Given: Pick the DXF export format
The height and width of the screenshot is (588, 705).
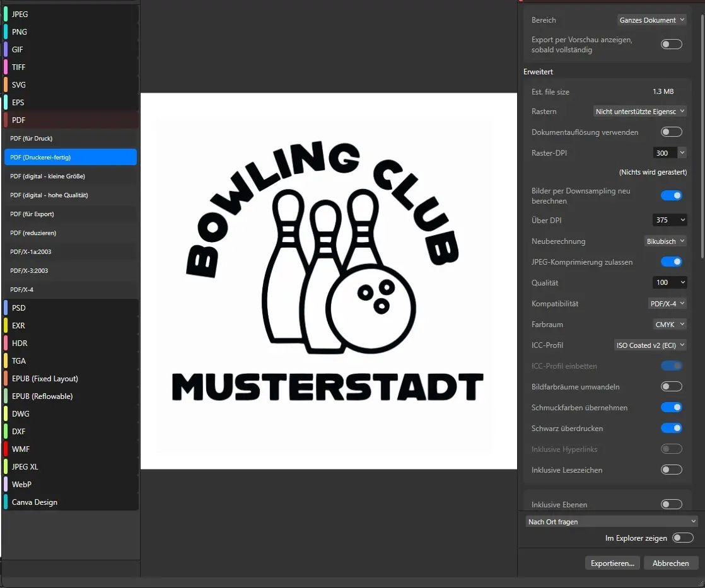Looking at the screenshot, I should coord(71,431).
